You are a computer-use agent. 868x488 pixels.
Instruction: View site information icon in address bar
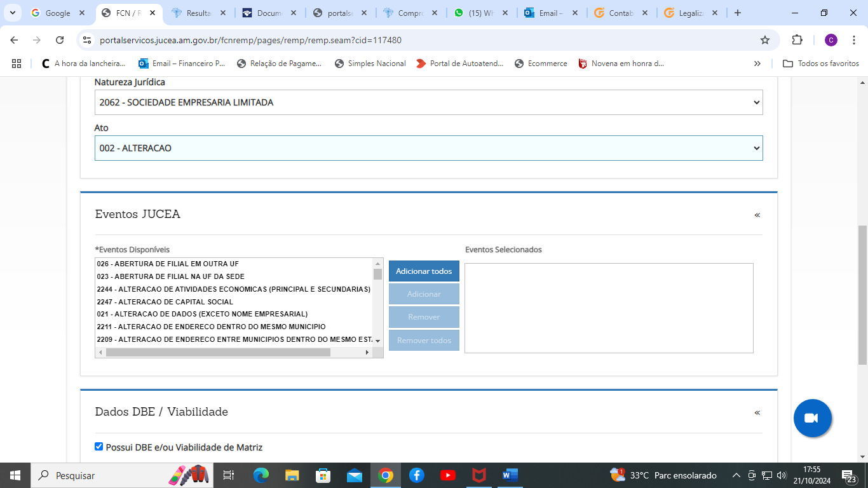coord(88,40)
